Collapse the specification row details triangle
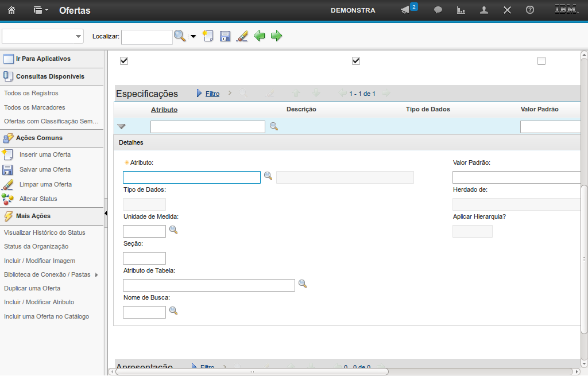The image size is (588, 376). pos(121,126)
